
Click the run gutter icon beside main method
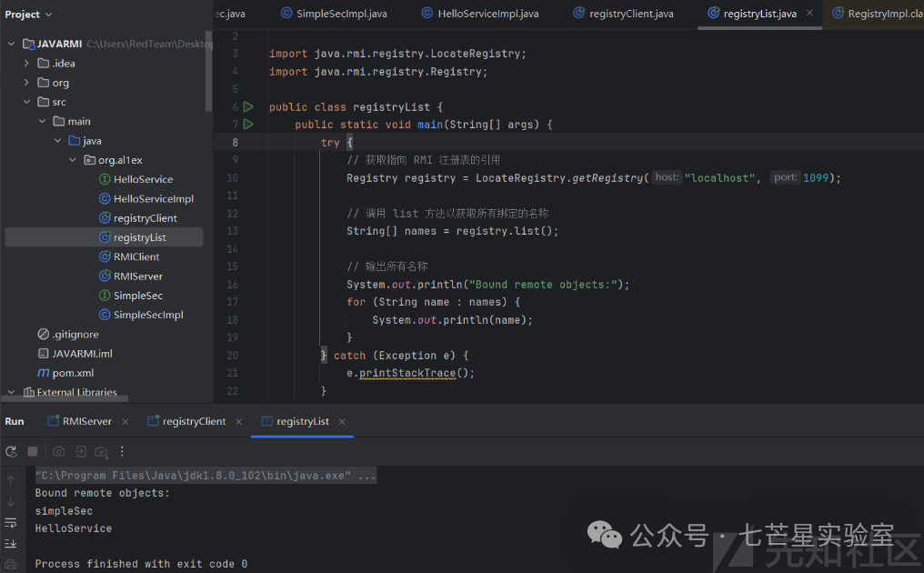248,125
